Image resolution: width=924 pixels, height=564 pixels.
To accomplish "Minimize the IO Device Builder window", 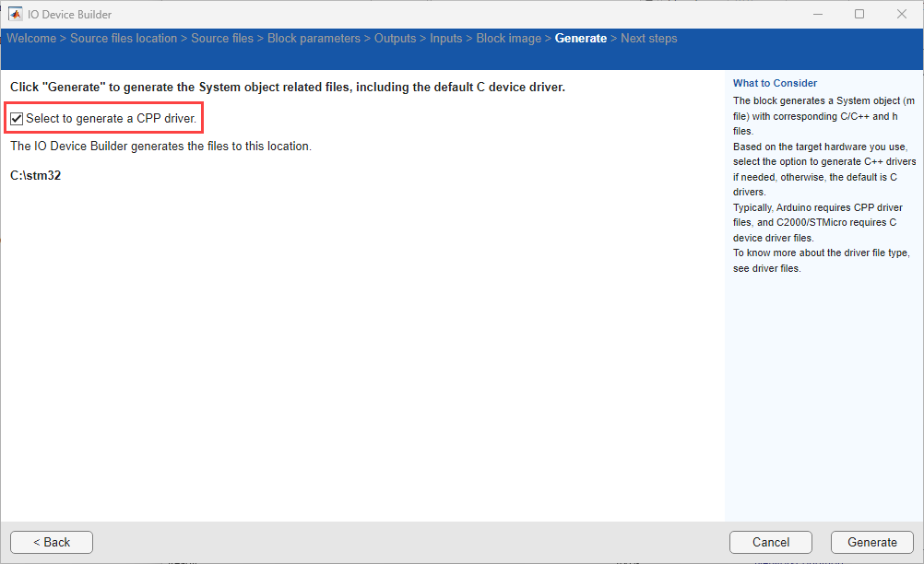I will (x=818, y=14).
